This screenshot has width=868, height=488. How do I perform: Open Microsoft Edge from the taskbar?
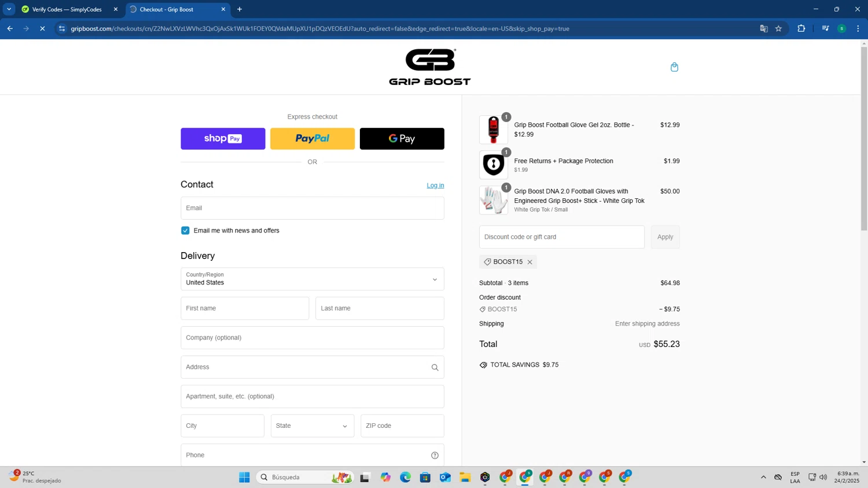tap(405, 477)
